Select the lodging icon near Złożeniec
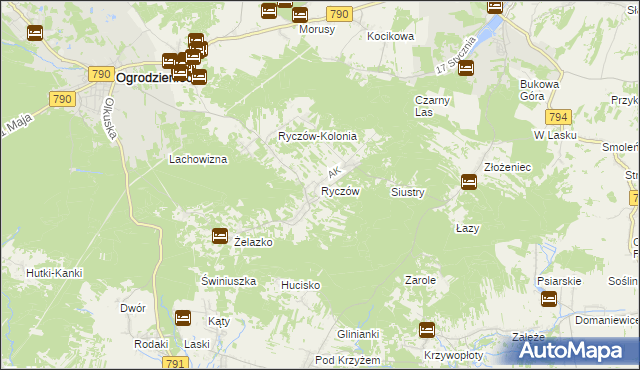This screenshot has width=640, height=370. 469,182
